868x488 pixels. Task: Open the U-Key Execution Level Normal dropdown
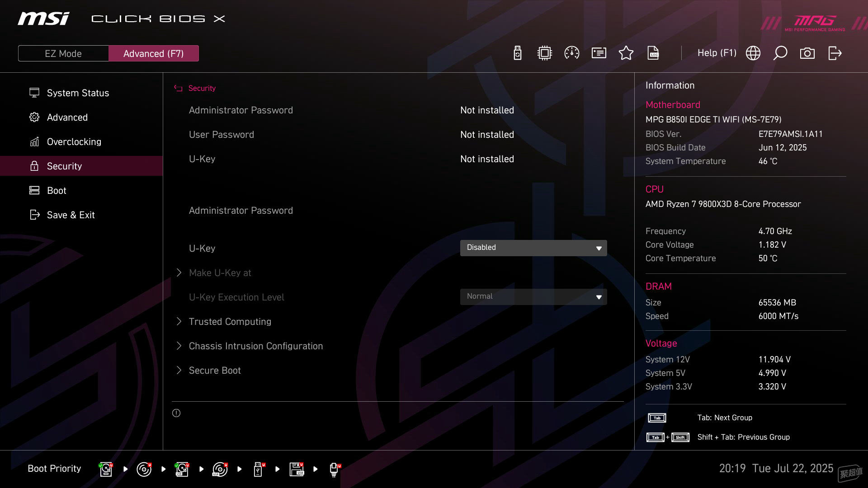(533, 296)
